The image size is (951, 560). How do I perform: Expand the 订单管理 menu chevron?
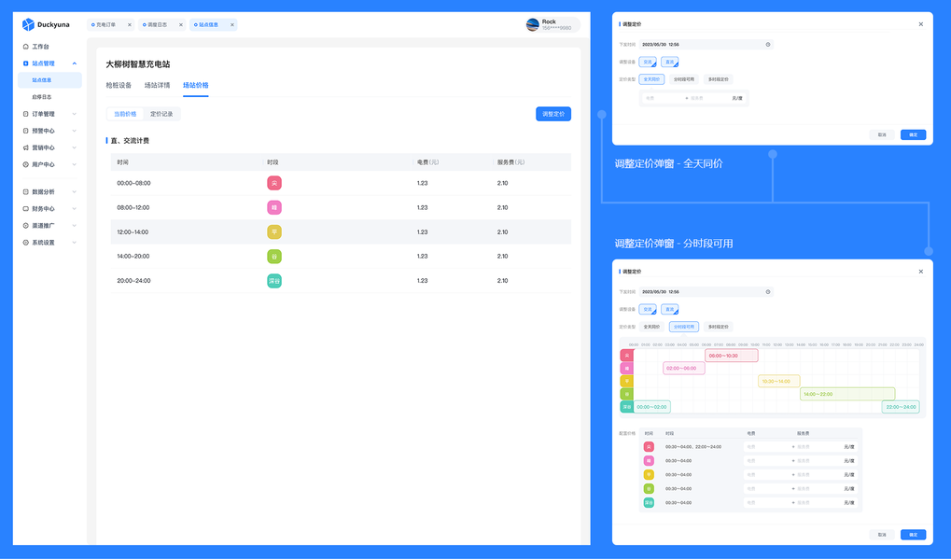[74, 114]
